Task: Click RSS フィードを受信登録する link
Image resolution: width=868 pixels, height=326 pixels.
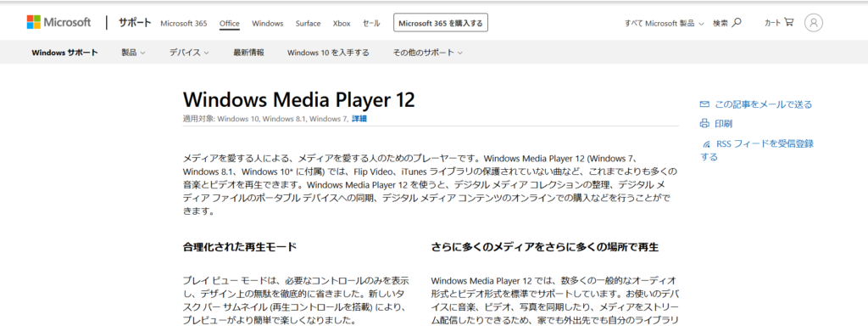Action: 757,150
